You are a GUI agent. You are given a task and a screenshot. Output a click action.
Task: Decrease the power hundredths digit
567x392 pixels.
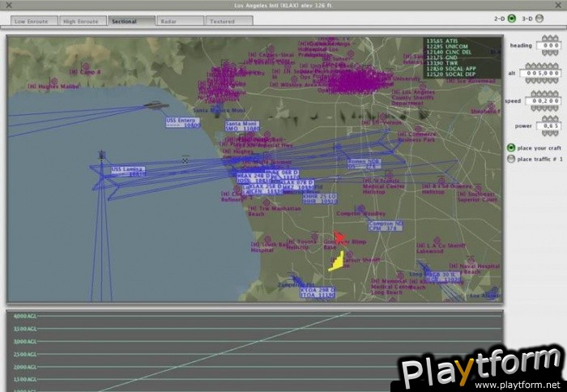(556, 133)
